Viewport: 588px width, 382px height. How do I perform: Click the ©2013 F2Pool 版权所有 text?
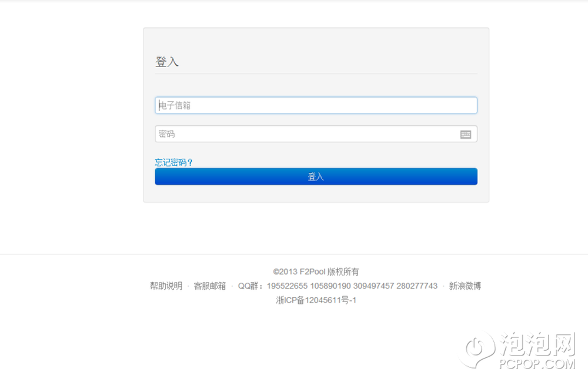click(316, 272)
